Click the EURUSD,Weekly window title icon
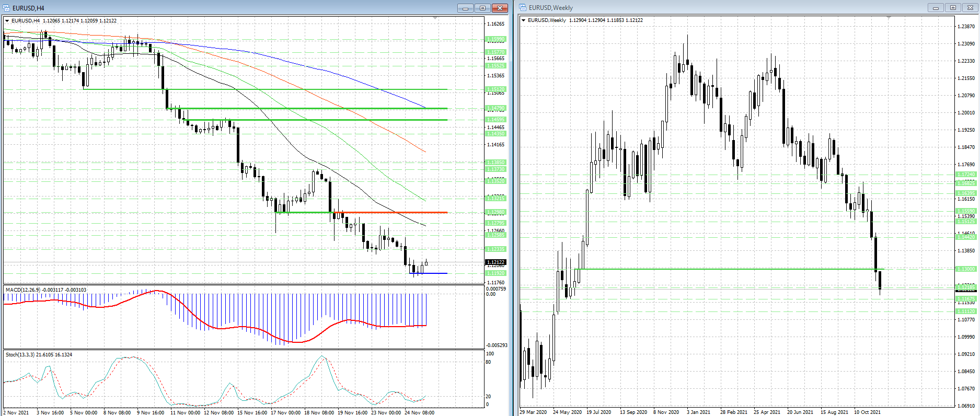The image size is (980, 416). point(523,8)
